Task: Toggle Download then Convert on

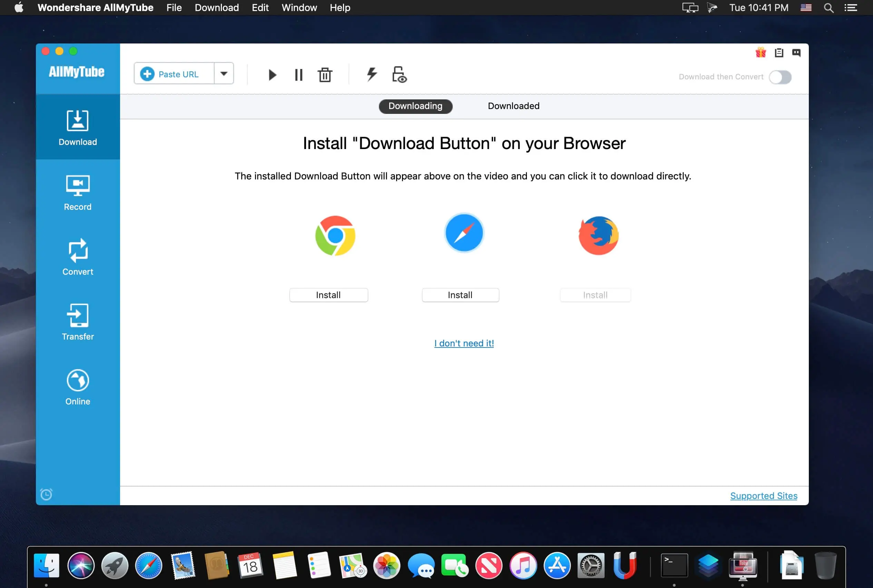Action: [781, 77]
